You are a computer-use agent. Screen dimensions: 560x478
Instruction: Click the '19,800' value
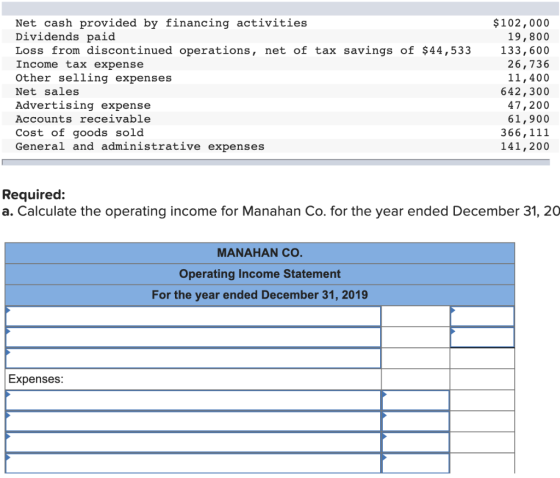(x=528, y=37)
